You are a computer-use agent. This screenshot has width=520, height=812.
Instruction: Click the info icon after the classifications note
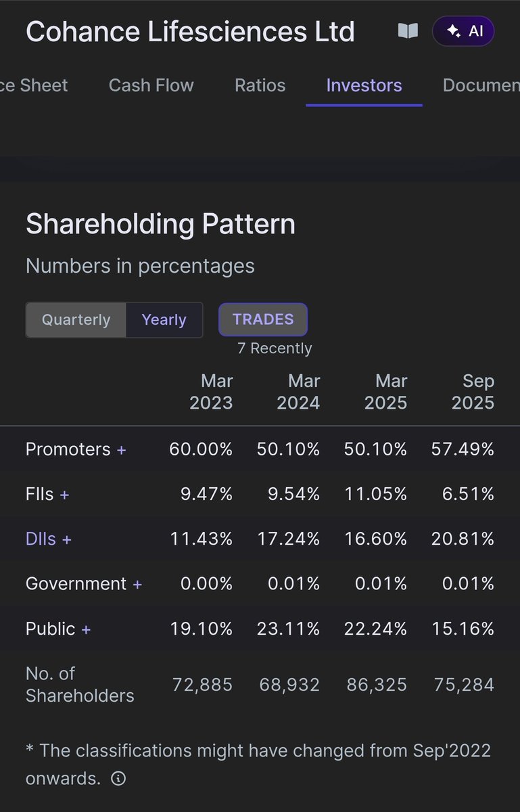click(118, 779)
